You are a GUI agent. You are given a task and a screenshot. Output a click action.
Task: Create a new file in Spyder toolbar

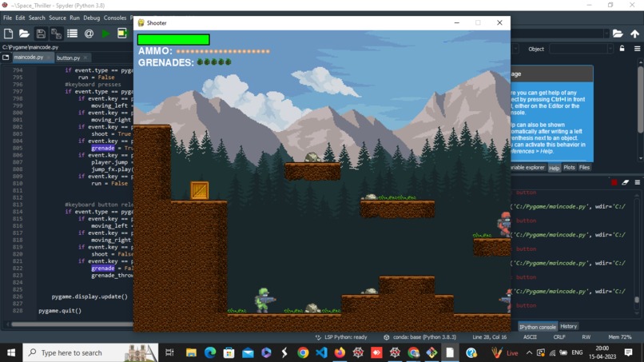pyautogui.click(x=8, y=34)
